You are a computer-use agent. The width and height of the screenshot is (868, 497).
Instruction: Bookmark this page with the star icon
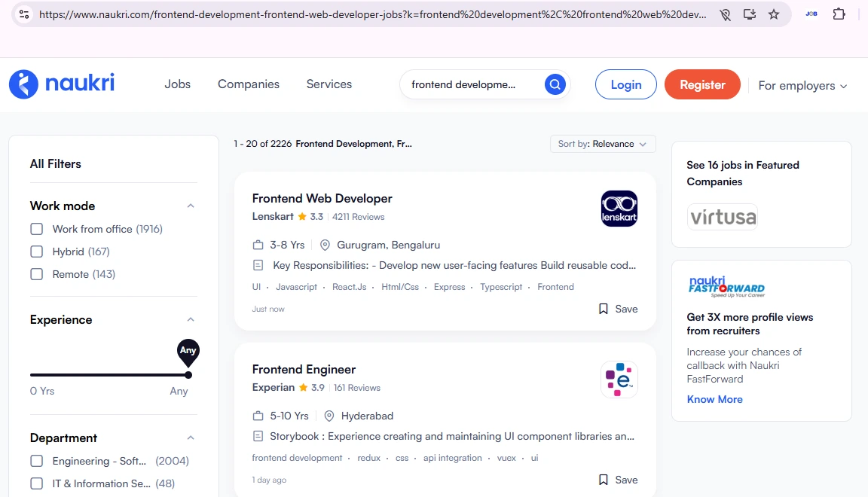[774, 14]
